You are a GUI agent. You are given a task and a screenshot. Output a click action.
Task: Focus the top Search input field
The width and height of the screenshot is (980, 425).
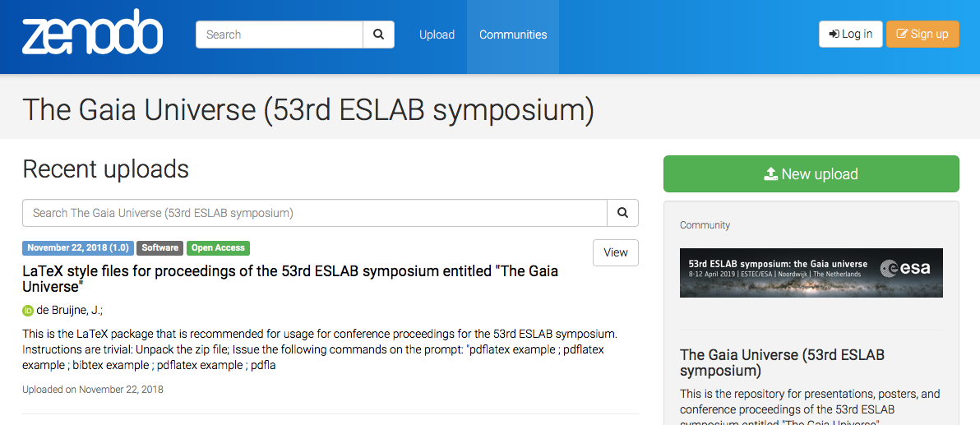pos(280,35)
